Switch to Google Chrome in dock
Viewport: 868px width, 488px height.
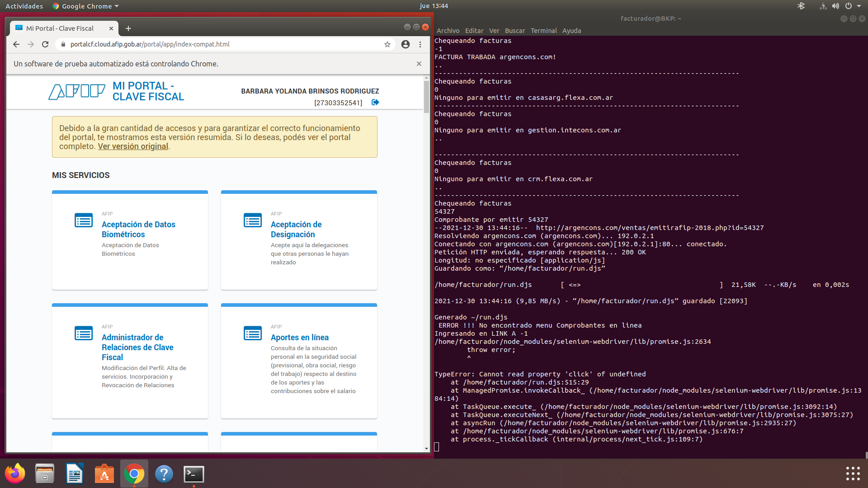click(134, 474)
